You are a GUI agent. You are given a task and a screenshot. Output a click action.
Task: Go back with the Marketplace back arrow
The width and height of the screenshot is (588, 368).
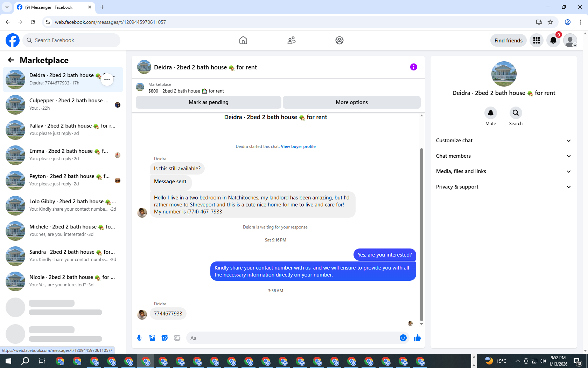pyautogui.click(x=11, y=60)
